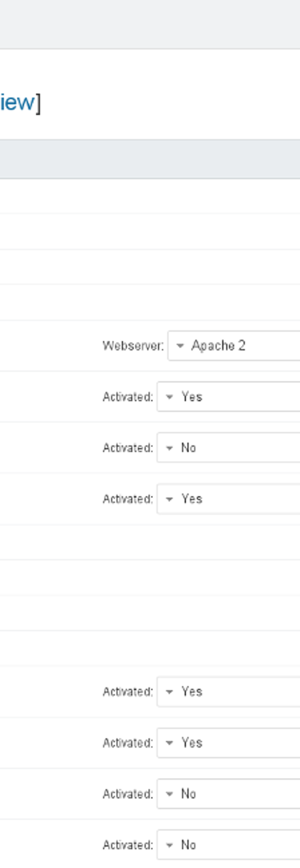Click the arrow icon of the second Activated dropdown
300x868 pixels.
tap(169, 448)
